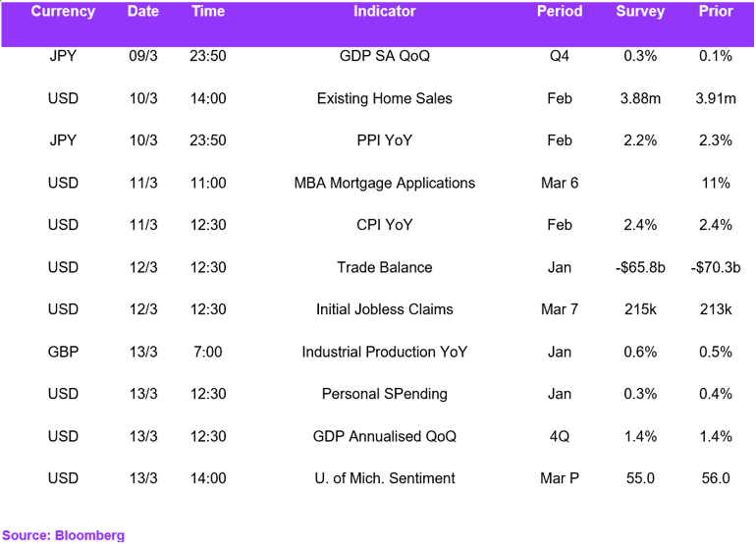
Task: Click GDP Annualised QoQ indicator
Action: click(x=384, y=436)
